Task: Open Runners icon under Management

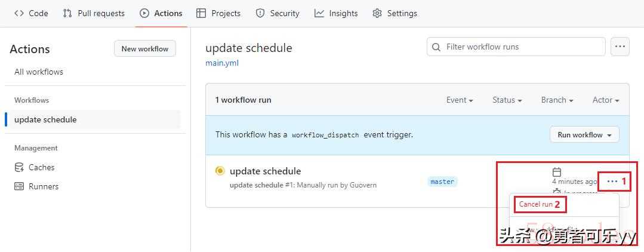Action: click(x=19, y=186)
